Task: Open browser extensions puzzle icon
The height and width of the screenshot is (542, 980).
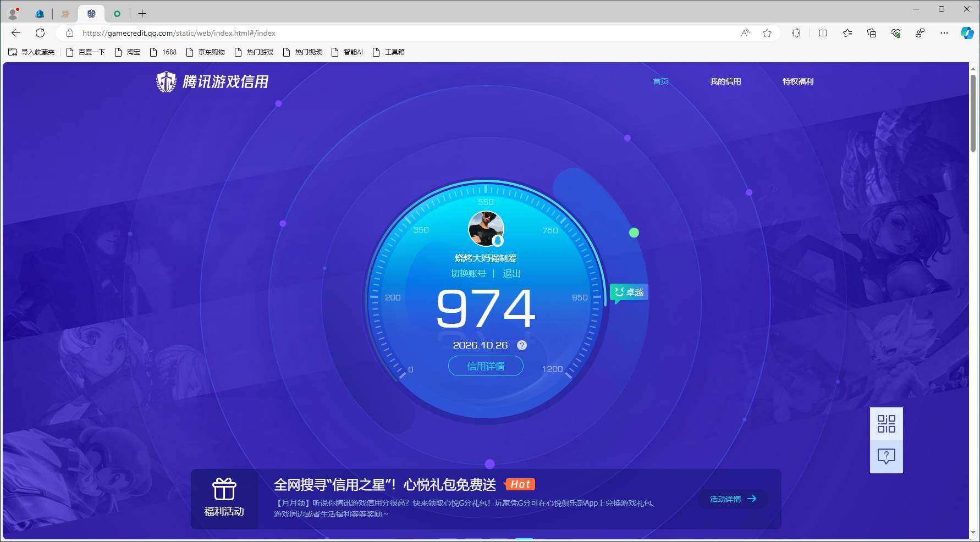Action: click(x=796, y=33)
